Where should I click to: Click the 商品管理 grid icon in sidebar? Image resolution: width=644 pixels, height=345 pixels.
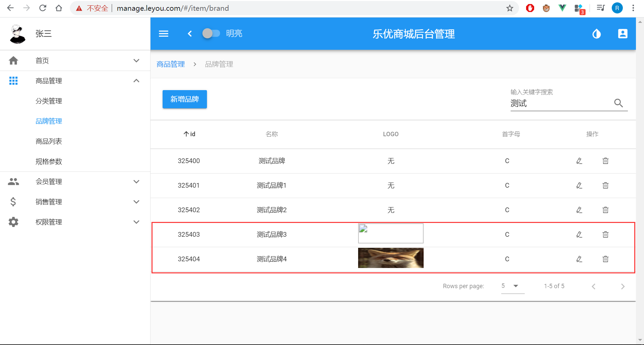click(x=13, y=81)
